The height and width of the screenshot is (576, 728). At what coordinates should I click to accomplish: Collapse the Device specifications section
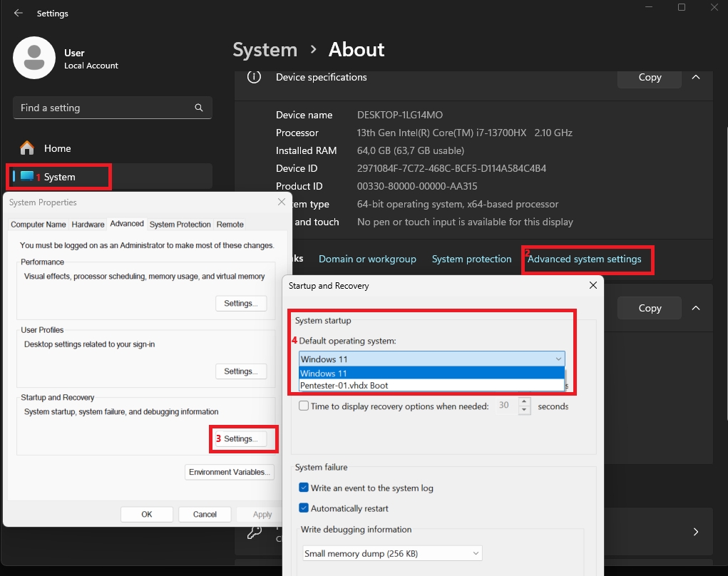click(696, 77)
